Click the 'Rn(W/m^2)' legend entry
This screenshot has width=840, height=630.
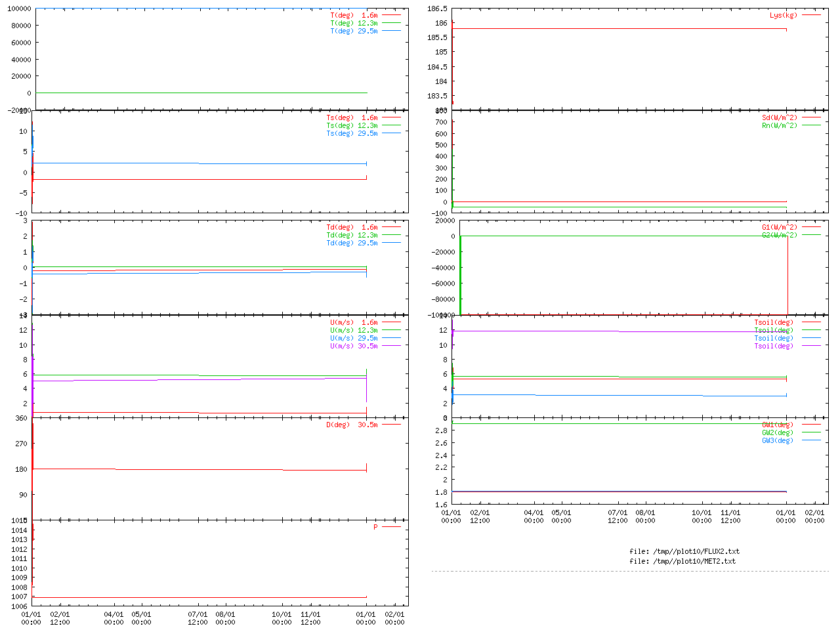(780, 126)
